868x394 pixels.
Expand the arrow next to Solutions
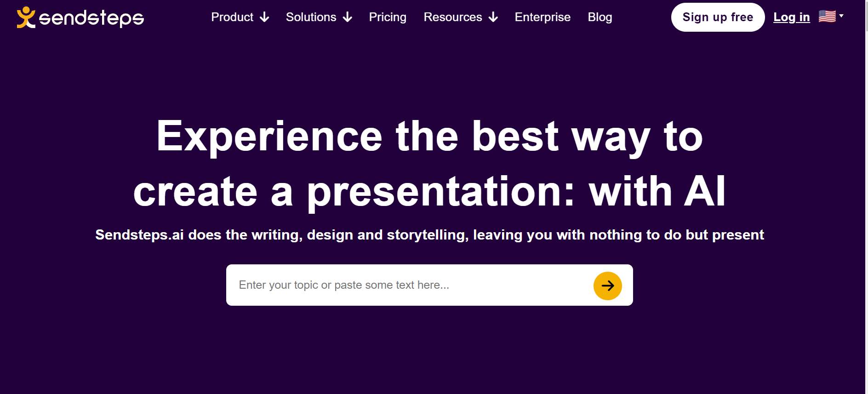[348, 17]
